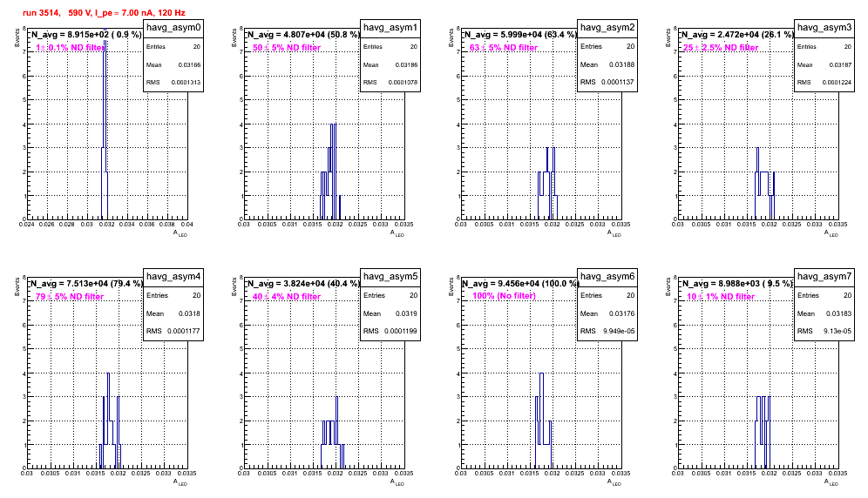Click the N_avg = 8.988e+03 label
Viewport: 868px width, 498px height.
click(x=737, y=283)
